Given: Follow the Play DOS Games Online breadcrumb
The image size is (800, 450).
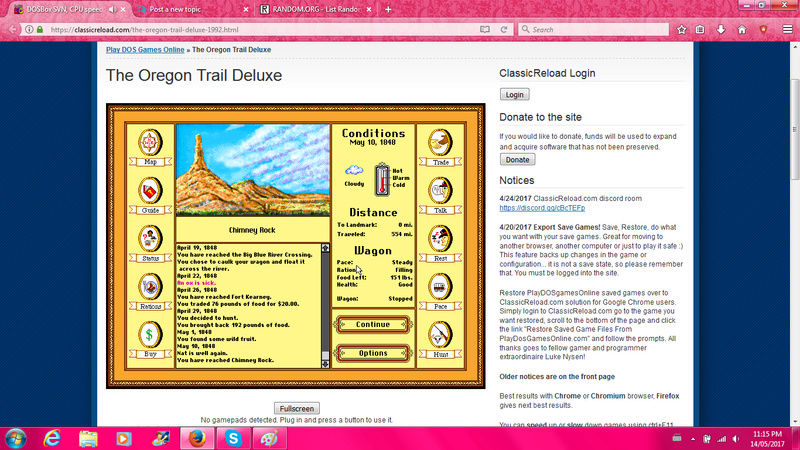Looking at the screenshot, I should (145, 49).
